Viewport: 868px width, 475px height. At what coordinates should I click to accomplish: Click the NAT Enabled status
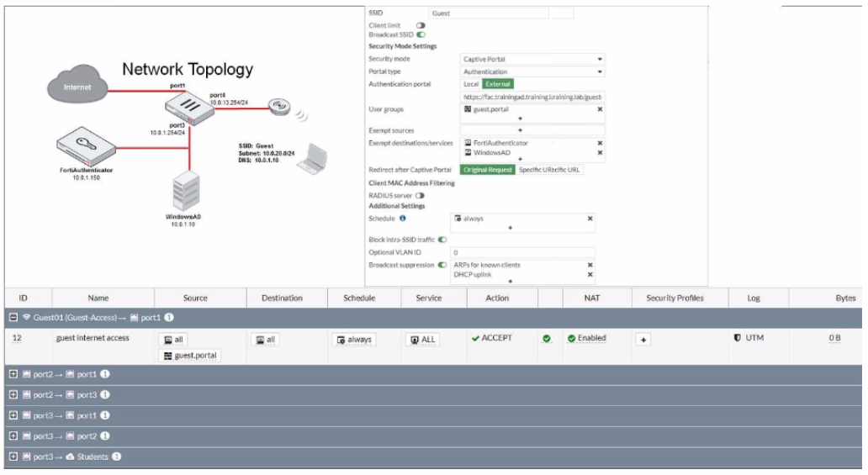[586, 338]
